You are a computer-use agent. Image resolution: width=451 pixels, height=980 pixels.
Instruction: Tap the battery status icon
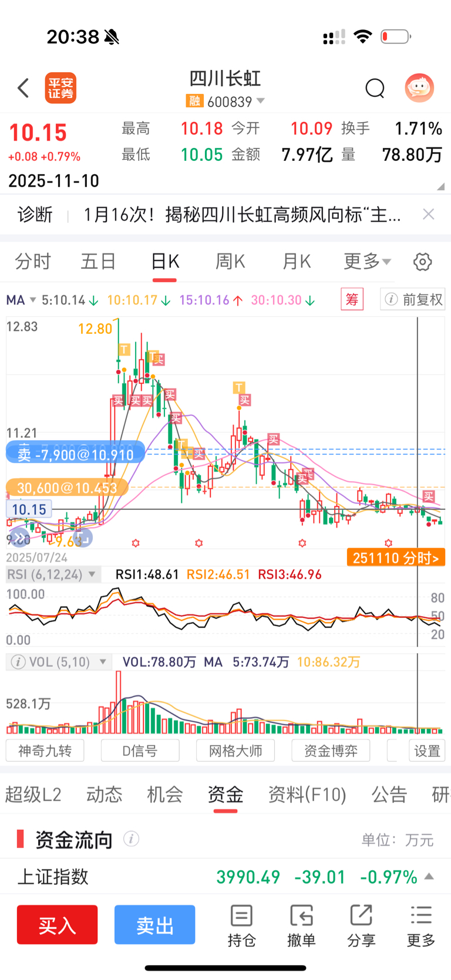(x=396, y=37)
